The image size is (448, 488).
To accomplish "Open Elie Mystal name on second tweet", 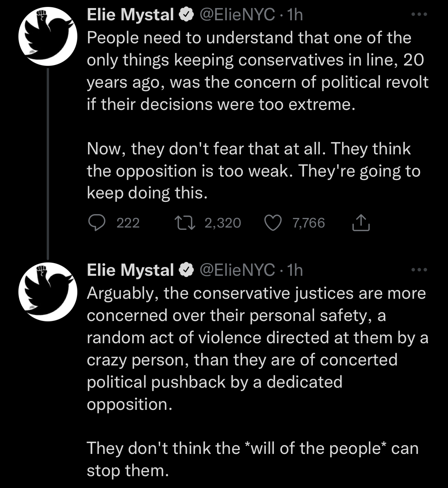I will point(130,270).
